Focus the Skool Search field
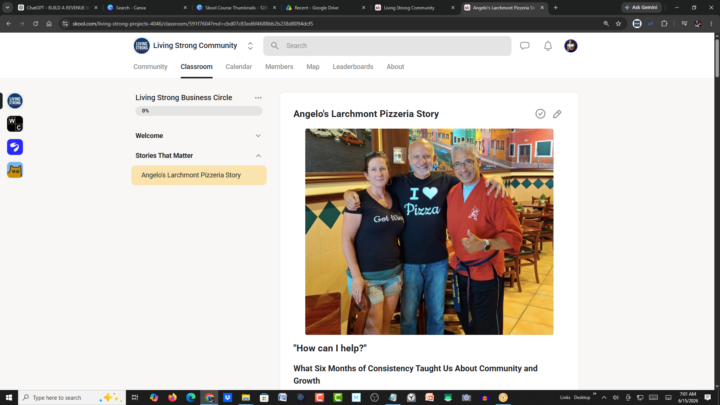The height and width of the screenshot is (405, 720). point(387,46)
